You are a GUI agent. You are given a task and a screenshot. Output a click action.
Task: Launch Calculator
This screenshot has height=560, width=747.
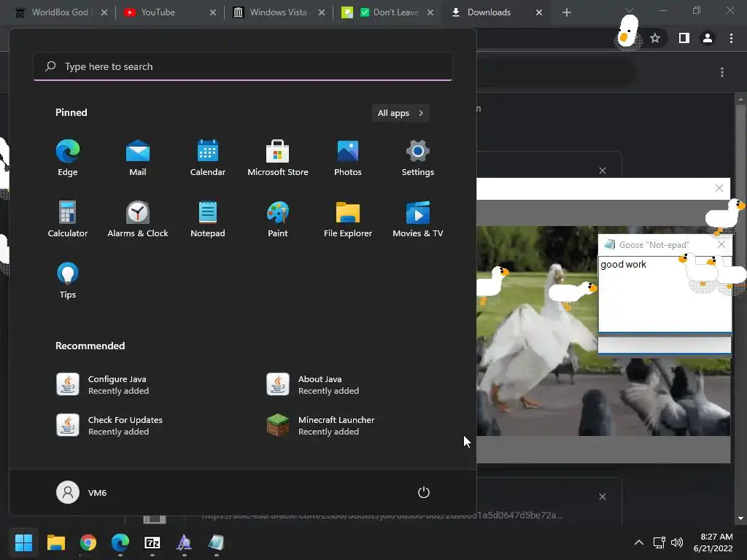68,219
